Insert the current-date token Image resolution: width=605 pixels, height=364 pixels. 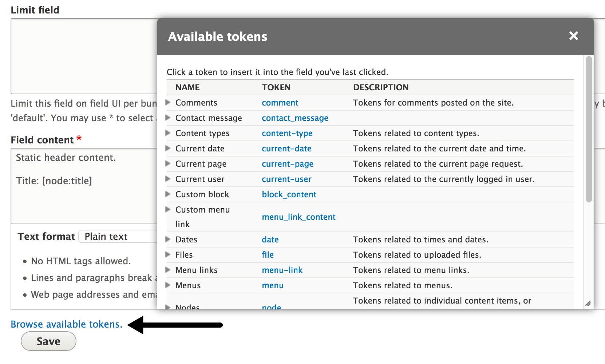(x=286, y=148)
